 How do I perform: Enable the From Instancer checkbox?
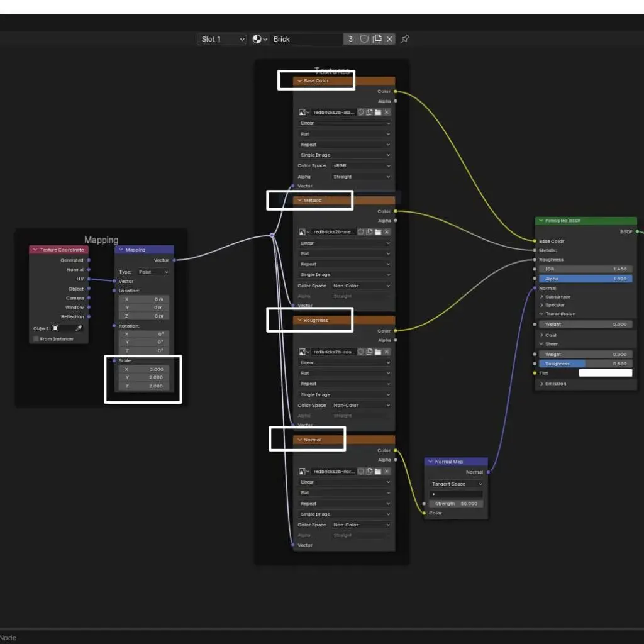click(36, 339)
